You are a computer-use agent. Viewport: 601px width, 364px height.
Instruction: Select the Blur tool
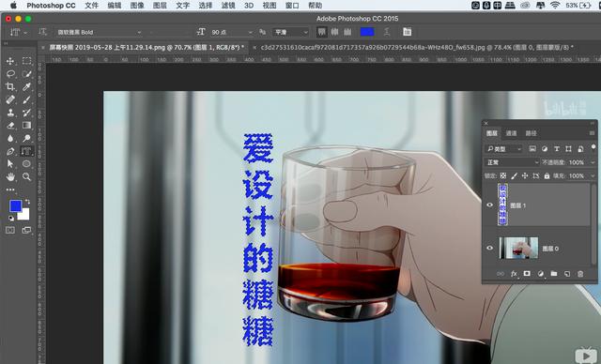[x=10, y=138]
